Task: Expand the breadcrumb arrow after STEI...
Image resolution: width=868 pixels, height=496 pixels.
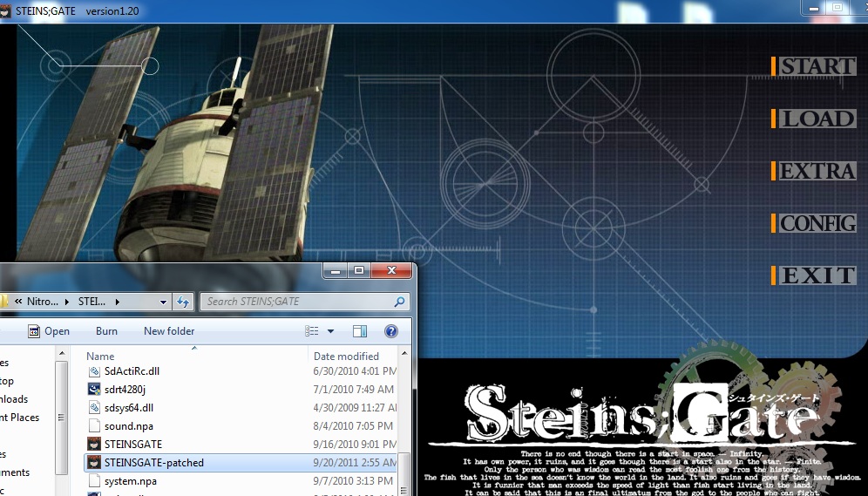Action: (117, 302)
